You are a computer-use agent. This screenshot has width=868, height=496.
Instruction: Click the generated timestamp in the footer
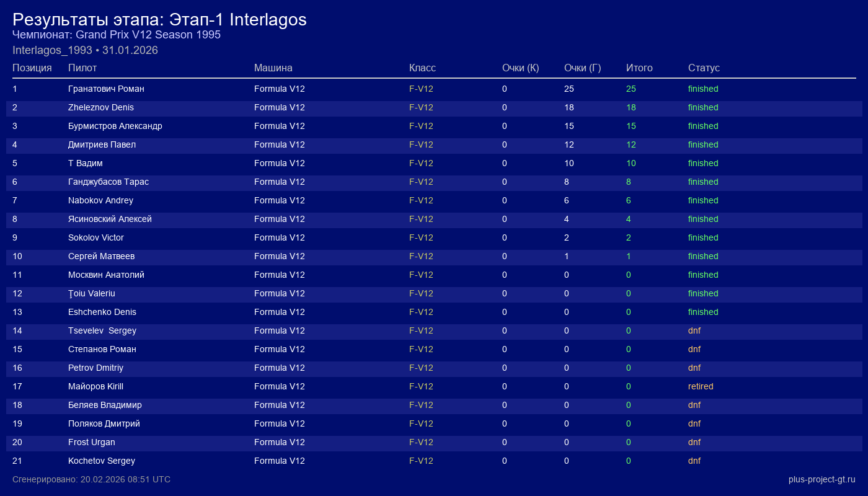[x=91, y=479]
